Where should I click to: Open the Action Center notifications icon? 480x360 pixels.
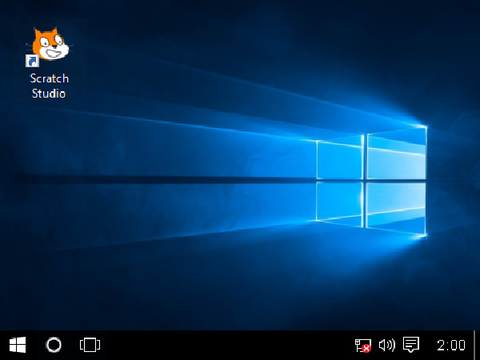[411, 345]
